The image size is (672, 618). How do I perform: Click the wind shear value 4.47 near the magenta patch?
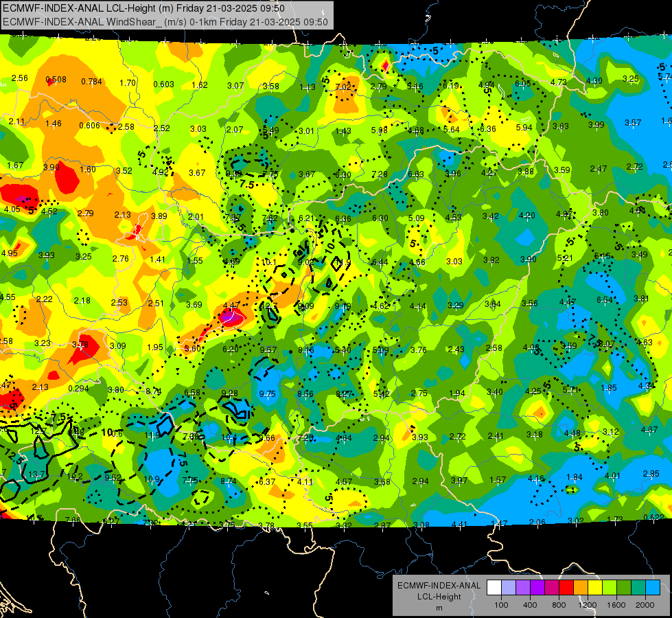231,305
